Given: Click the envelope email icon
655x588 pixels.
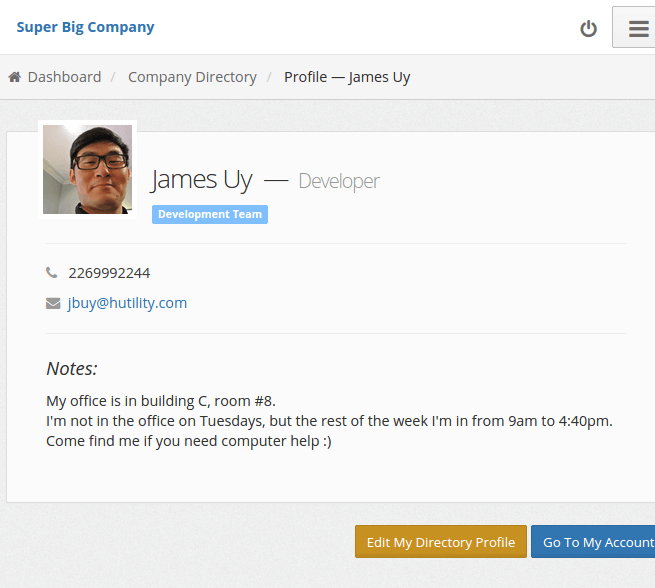Looking at the screenshot, I should [53, 303].
